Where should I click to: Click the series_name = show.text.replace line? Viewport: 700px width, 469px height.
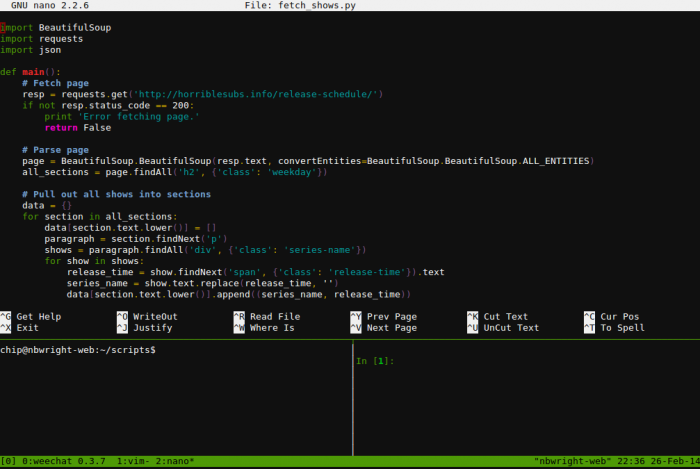pyautogui.click(x=203, y=283)
